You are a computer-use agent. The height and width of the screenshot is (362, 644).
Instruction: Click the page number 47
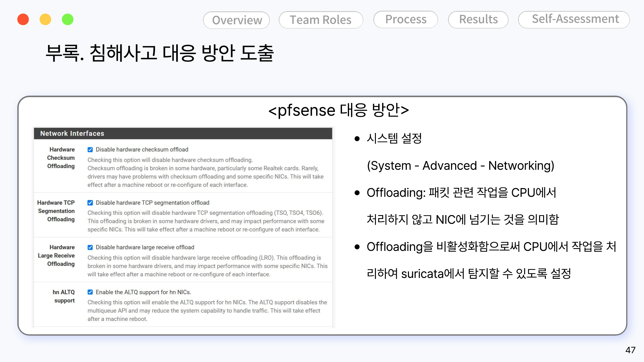tap(630, 350)
